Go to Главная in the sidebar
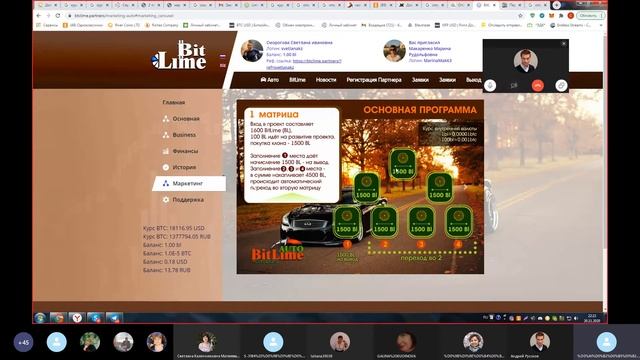 coord(173,102)
